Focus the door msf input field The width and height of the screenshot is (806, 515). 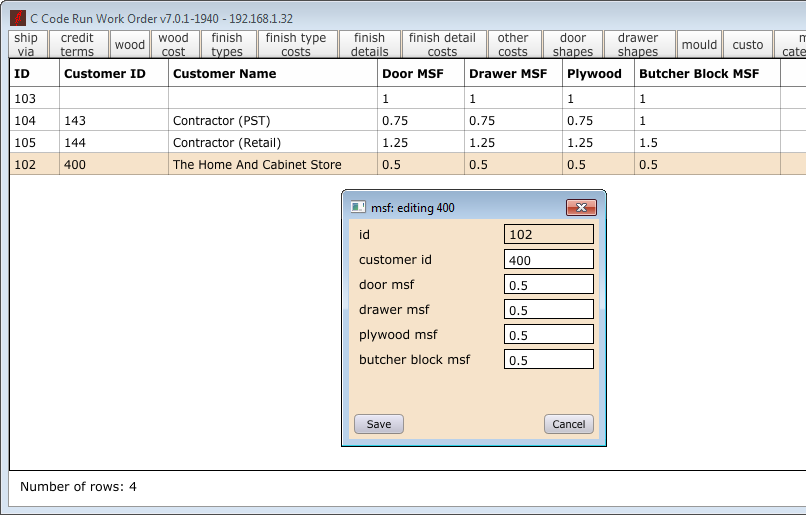pos(548,285)
